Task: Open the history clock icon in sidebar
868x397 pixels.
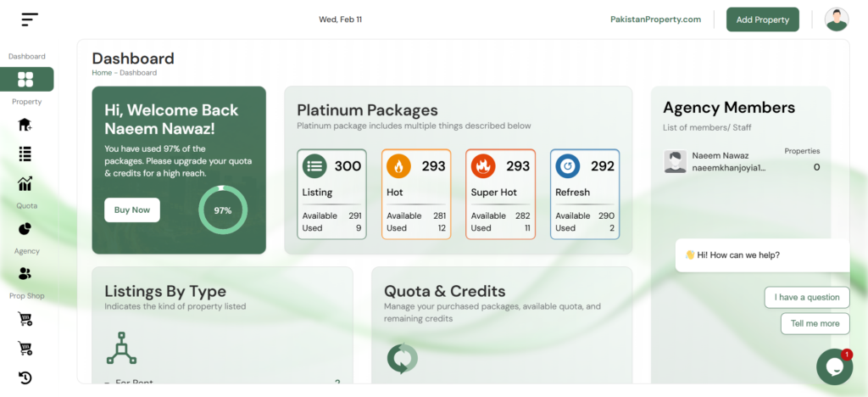Action: 25,377
